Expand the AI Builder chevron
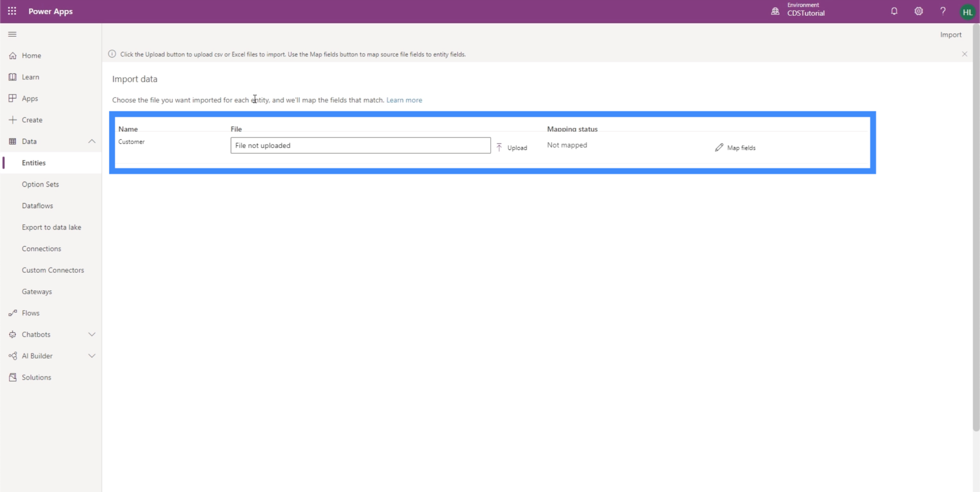980x492 pixels. (92, 356)
